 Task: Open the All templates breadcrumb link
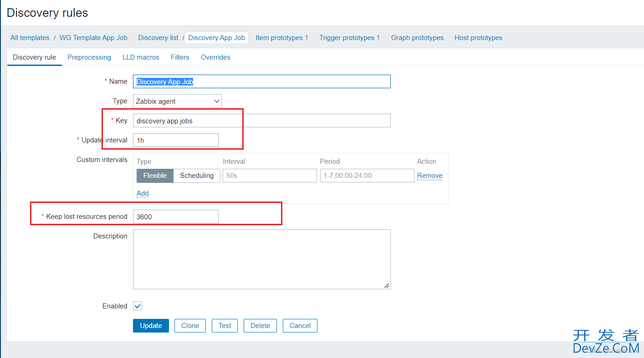30,38
